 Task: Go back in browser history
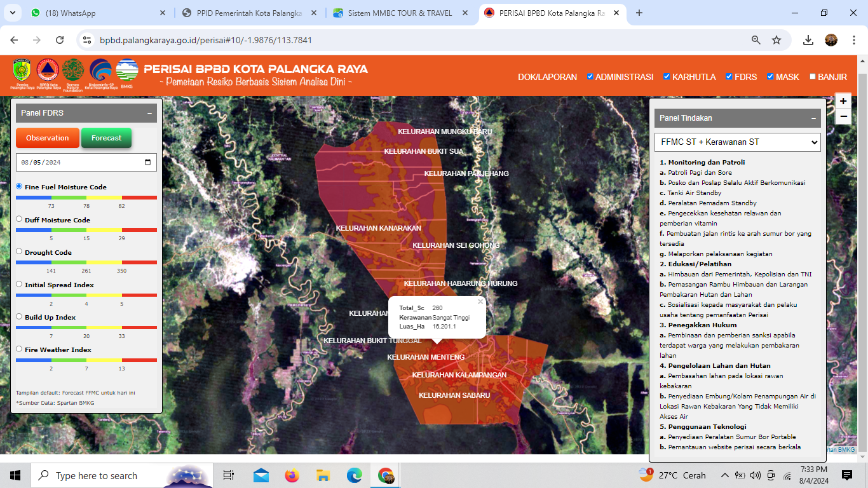tap(14, 40)
